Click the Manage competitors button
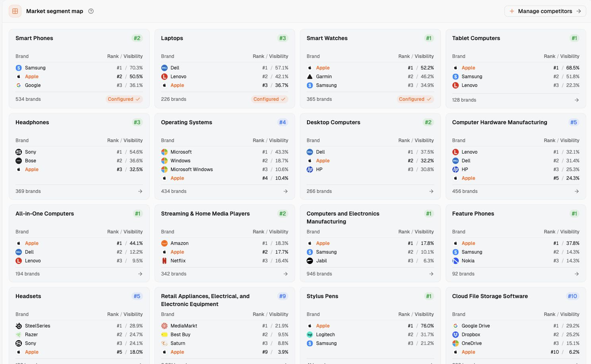The image size is (591, 364). (545, 11)
